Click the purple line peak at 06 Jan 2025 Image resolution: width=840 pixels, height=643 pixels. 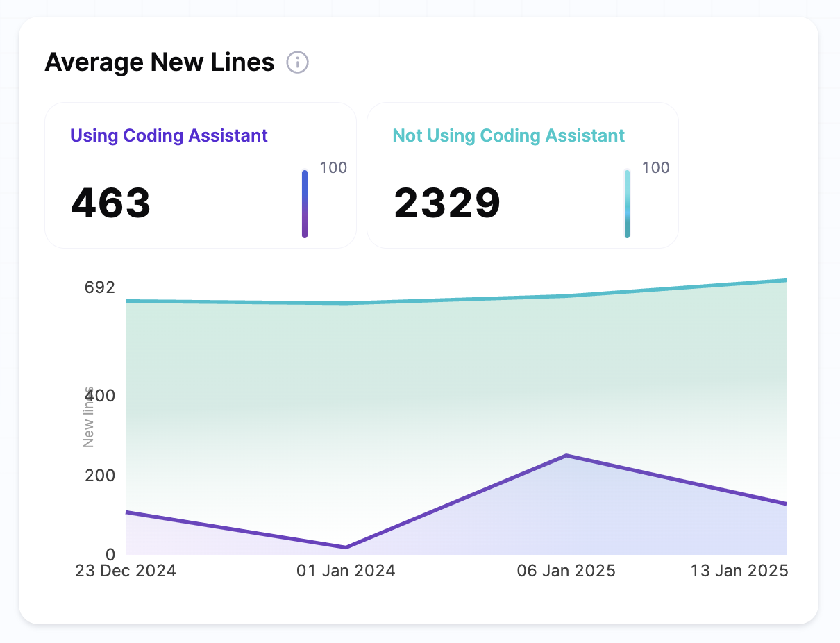(x=566, y=456)
